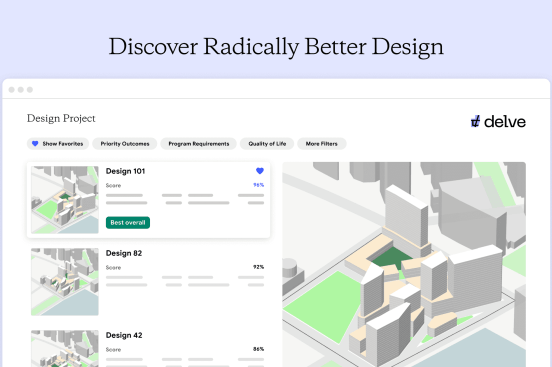Open the Program Requirements filter
Image resolution: width=552 pixels, height=367 pixels.
pos(199,144)
